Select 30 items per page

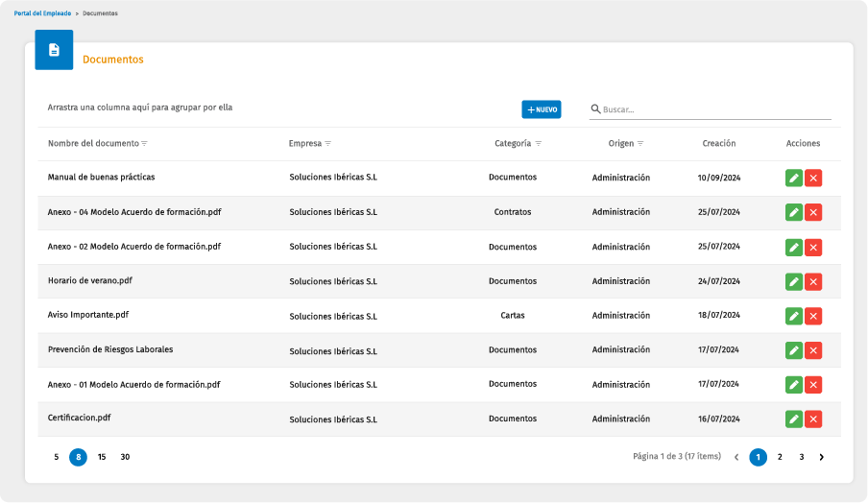(x=125, y=457)
